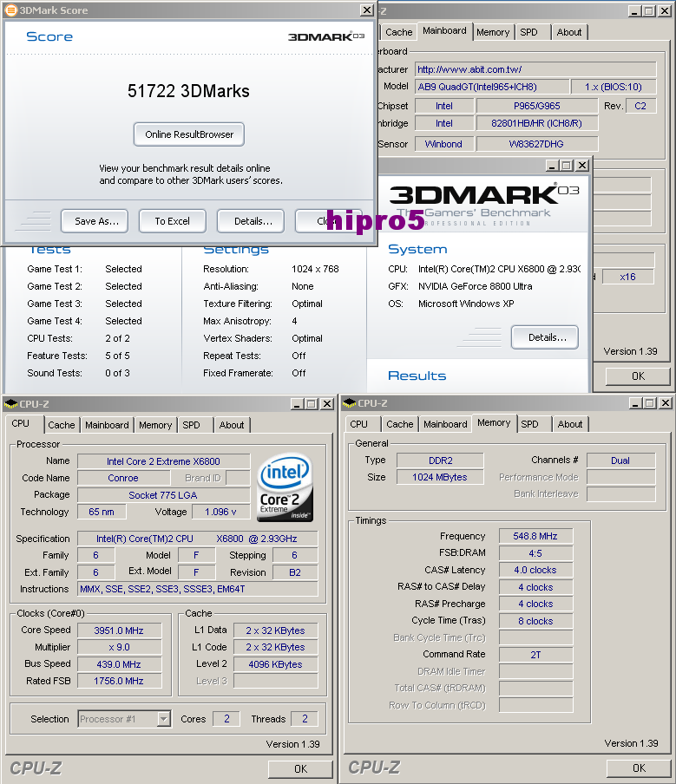Open Details... in the Score dialog
This screenshot has height=784, width=676.
[251, 221]
